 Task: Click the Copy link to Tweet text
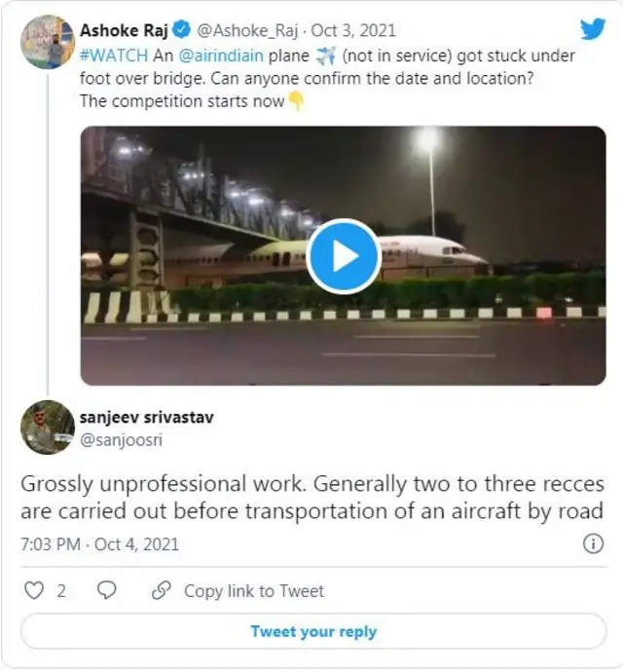[x=253, y=590]
